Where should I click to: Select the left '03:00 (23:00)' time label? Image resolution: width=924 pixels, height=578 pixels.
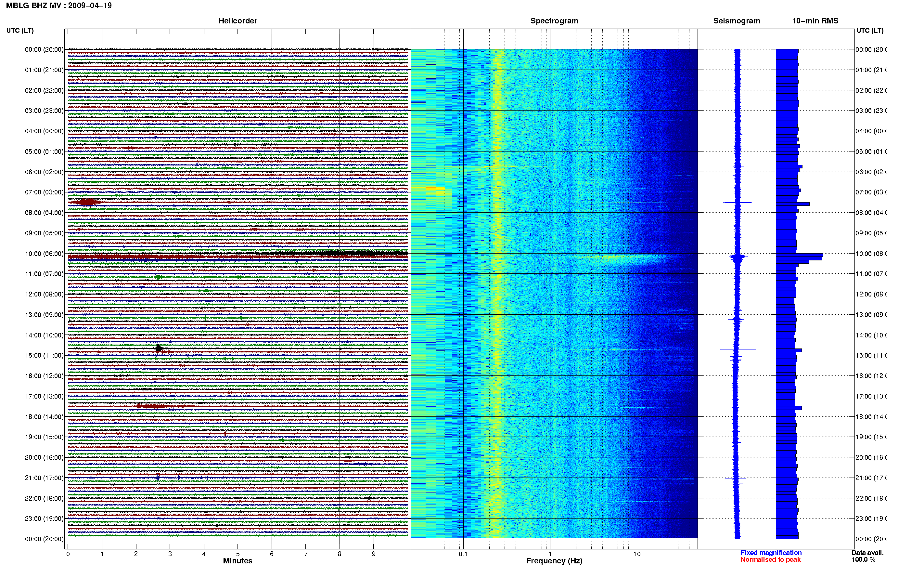tap(44, 111)
